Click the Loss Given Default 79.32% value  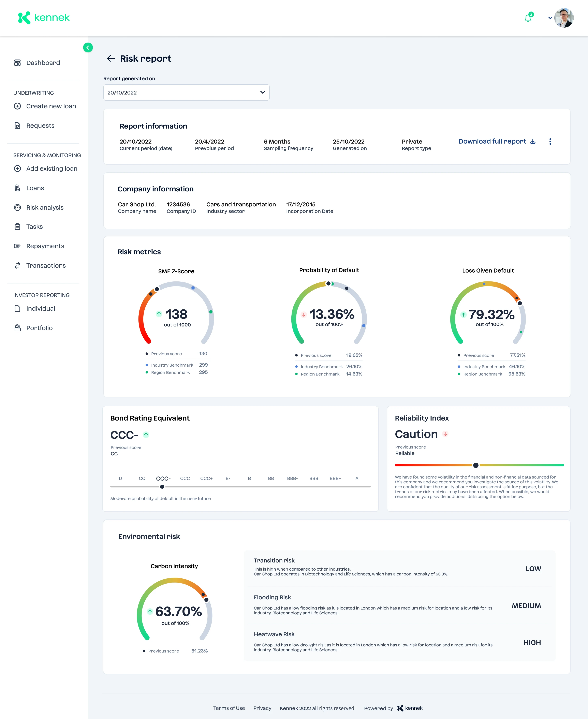click(491, 315)
